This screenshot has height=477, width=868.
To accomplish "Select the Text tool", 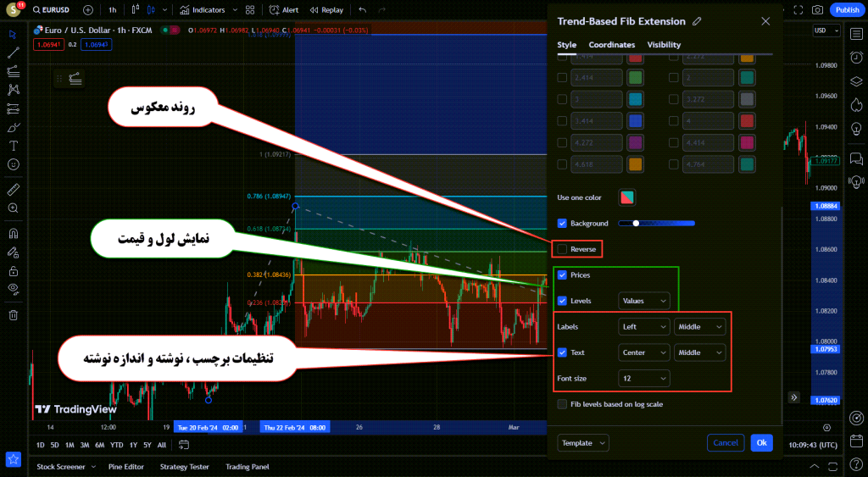I will coord(14,146).
